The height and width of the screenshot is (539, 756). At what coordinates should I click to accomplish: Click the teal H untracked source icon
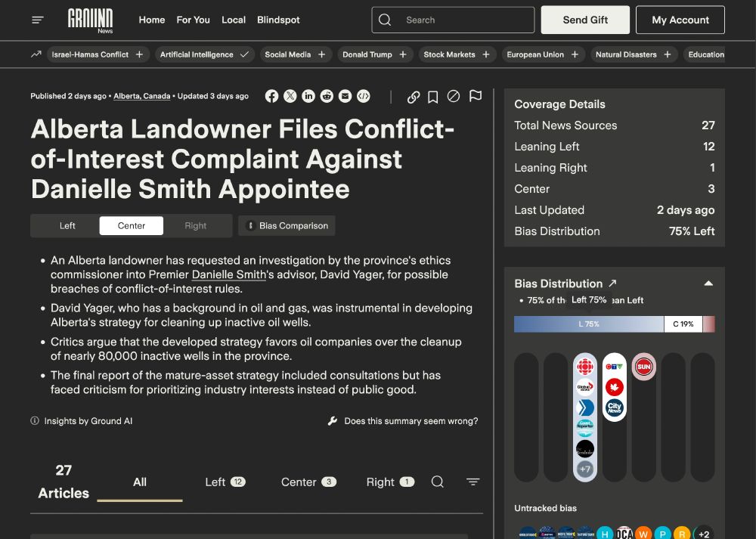point(605,532)
